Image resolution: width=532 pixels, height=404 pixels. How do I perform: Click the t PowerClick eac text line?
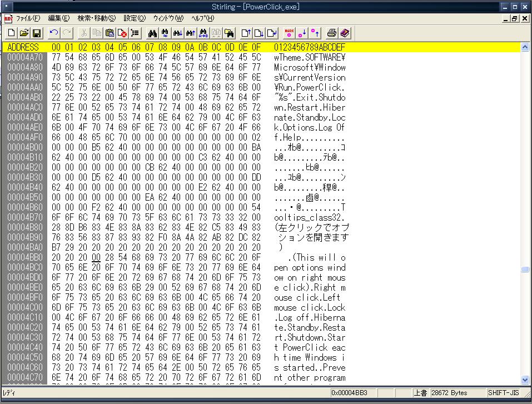(x=310, y=347)
